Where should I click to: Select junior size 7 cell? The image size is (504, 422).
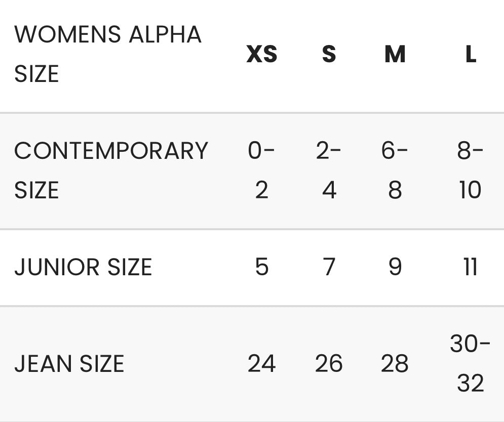click(329, 267)
